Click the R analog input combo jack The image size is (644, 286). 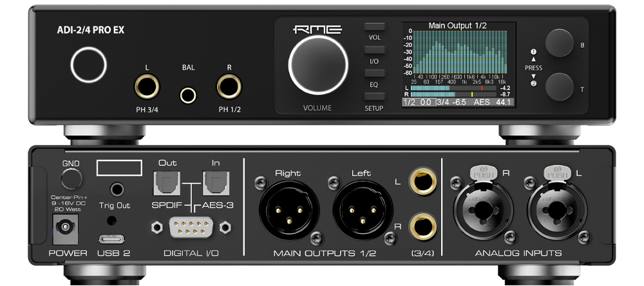tap(483, 211)
